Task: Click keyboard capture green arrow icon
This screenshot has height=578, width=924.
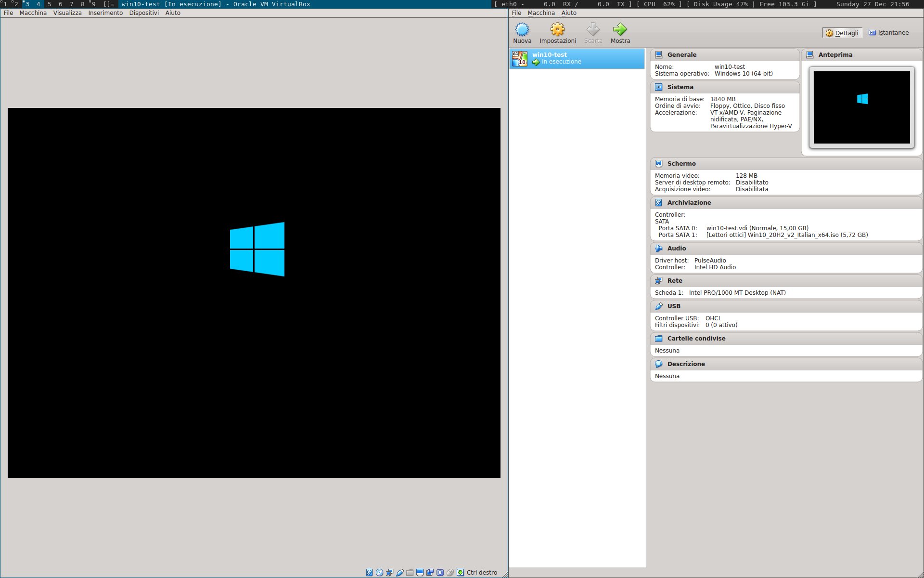Action: click(x=460, y=573)
